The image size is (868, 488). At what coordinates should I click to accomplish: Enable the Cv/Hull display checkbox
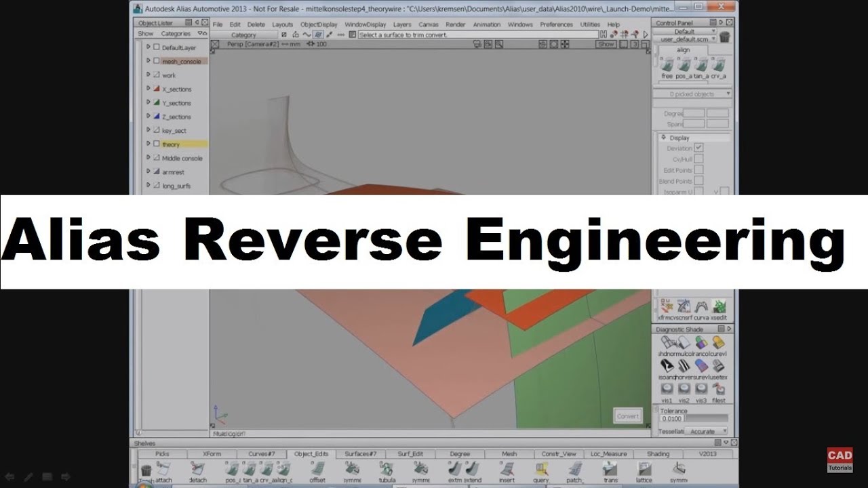pyautogui.click(x=698, y=159)
